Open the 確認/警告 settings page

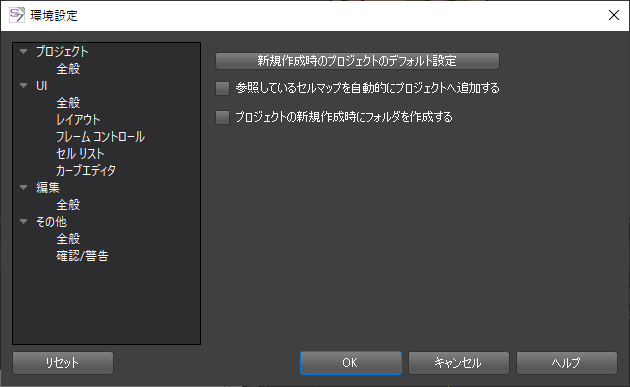[x=82, y=256]
